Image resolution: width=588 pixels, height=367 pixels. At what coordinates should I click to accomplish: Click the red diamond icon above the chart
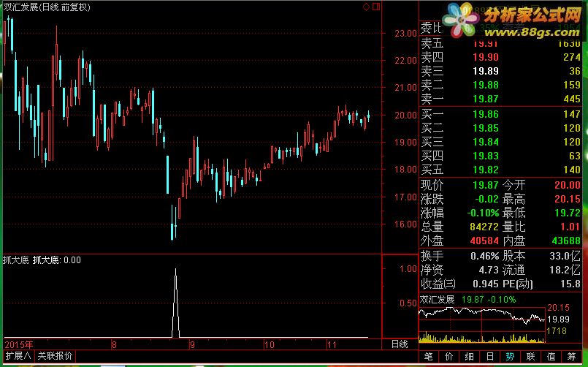pos(367,7)
